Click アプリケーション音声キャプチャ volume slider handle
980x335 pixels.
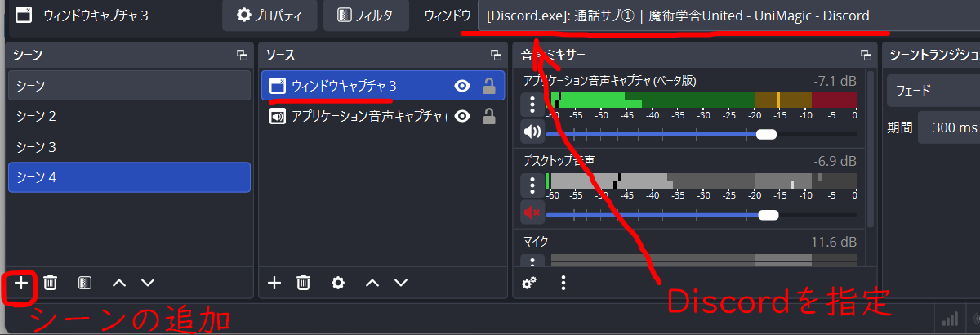pos(766,134)
